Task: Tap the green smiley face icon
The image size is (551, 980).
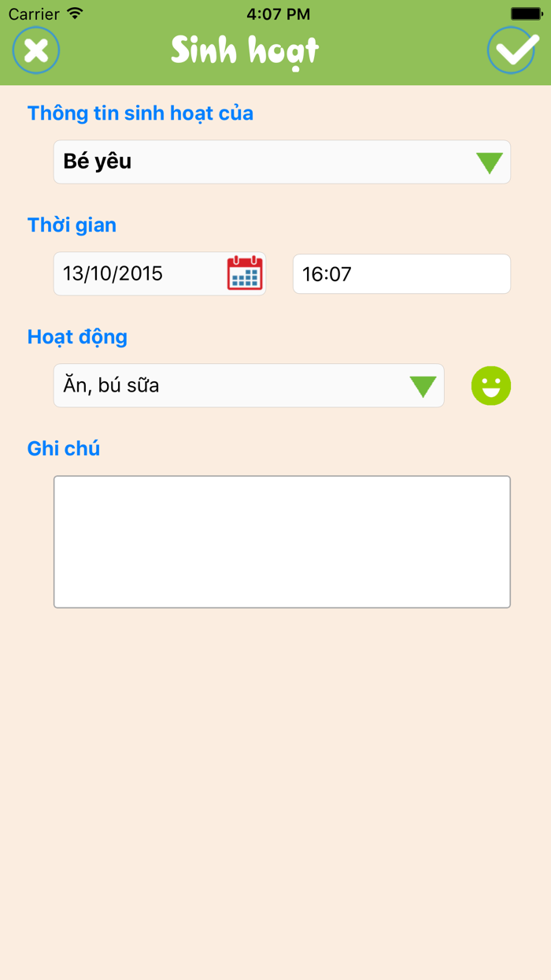Action: point(491,386)
